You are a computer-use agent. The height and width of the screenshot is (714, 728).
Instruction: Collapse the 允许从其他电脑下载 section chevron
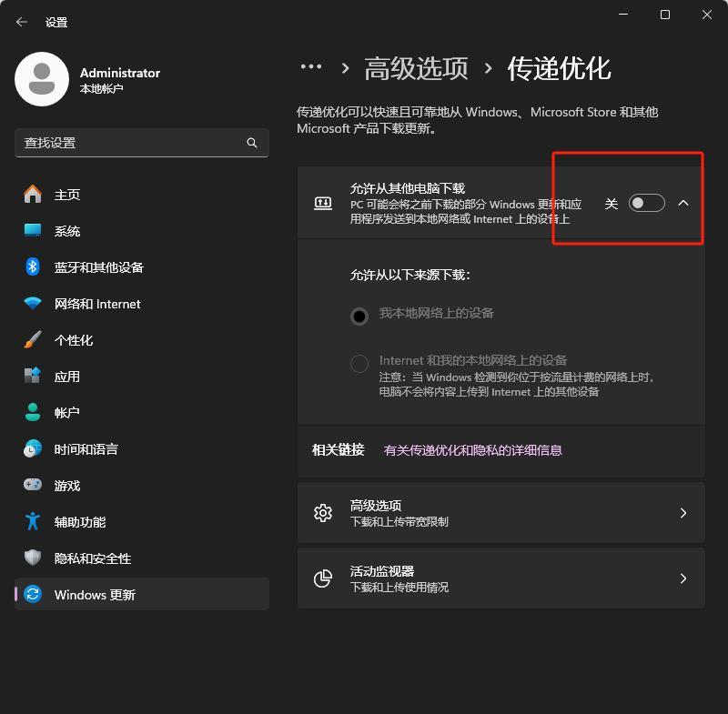[683, 203]
